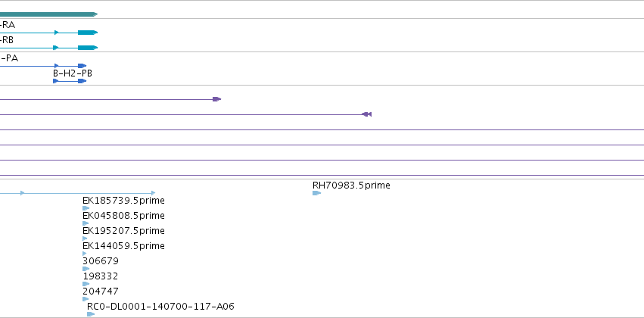
Task: Select the 306679 feature label
Action: [x=101, y=261]
